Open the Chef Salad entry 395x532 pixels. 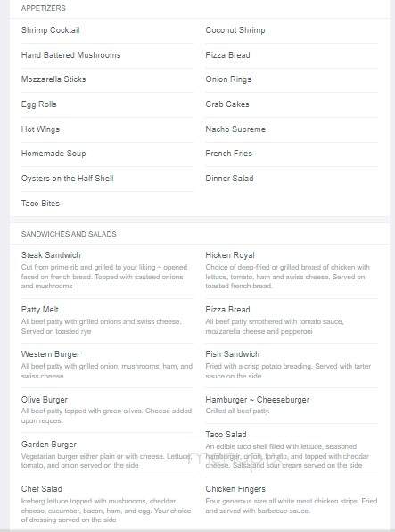42,489
